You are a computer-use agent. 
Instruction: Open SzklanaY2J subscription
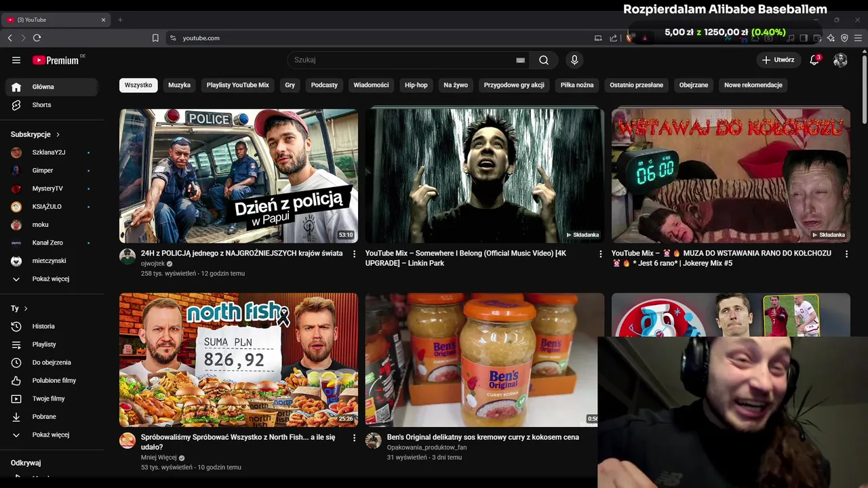coord(53,152)
